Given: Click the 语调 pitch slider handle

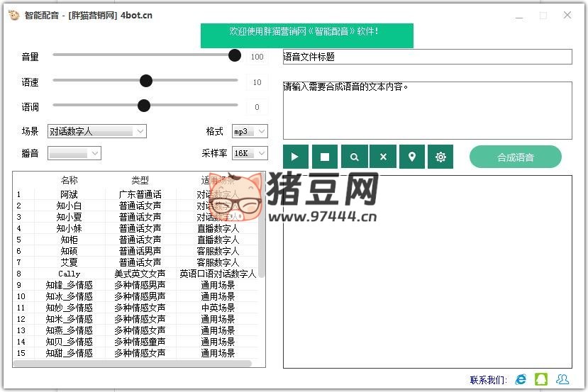Looking at the screenshot, I should 143,106.
